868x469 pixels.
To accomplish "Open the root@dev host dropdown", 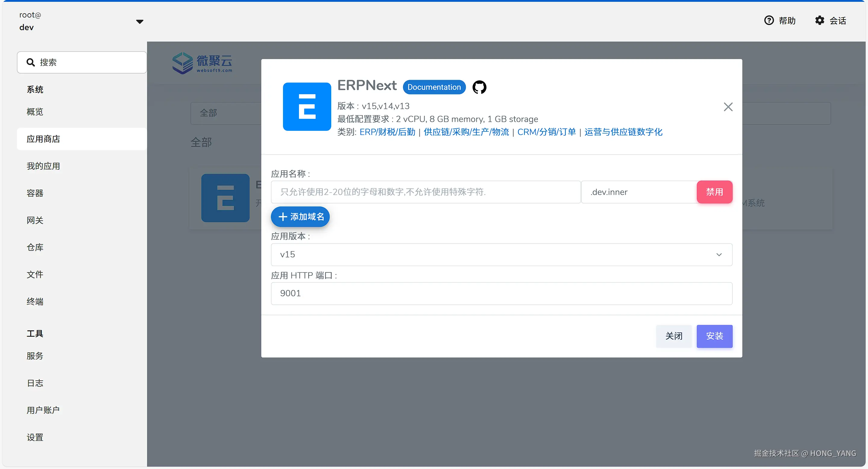I will tap(140, 21).
